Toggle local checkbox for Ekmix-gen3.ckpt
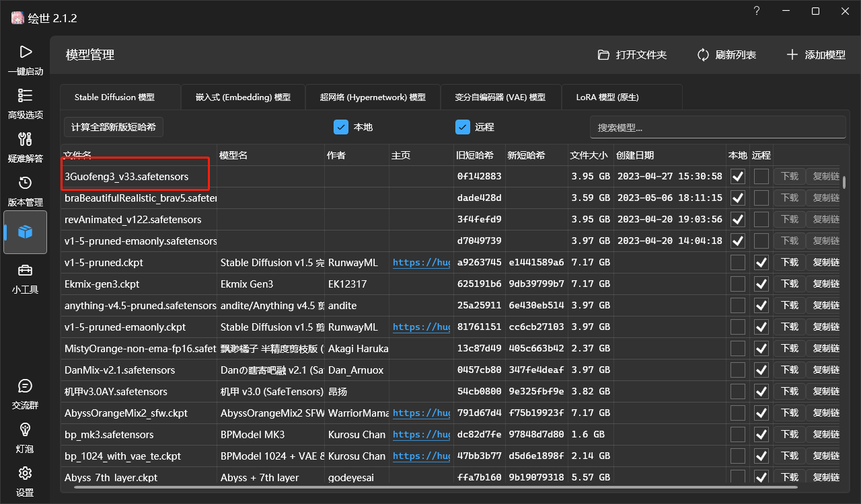 coord(738,284)
